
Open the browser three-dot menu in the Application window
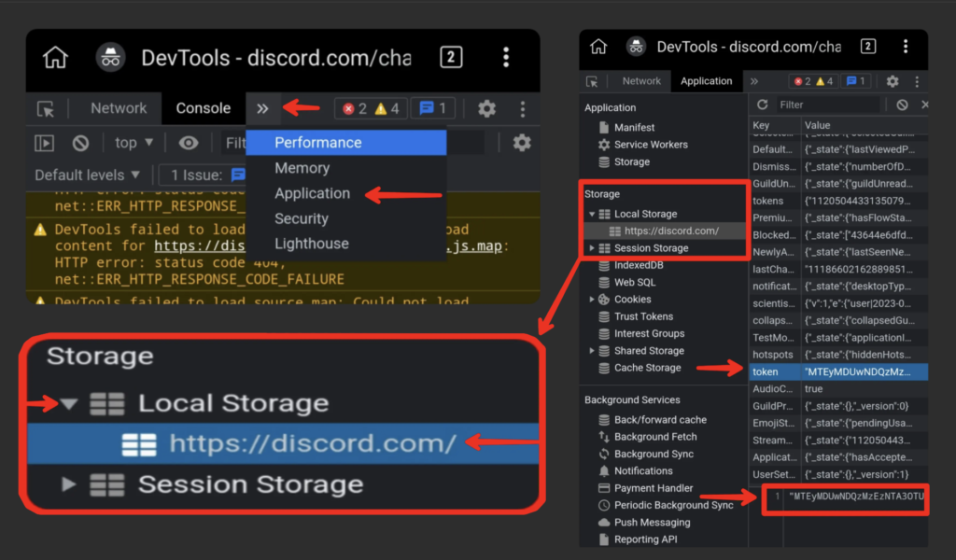point(906,47)
